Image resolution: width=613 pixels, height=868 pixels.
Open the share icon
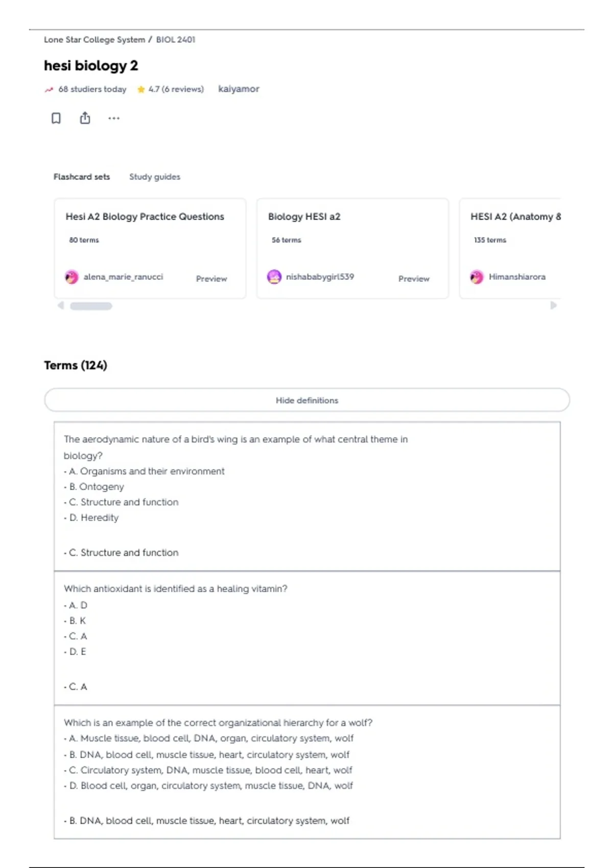(x=85, y=118)
